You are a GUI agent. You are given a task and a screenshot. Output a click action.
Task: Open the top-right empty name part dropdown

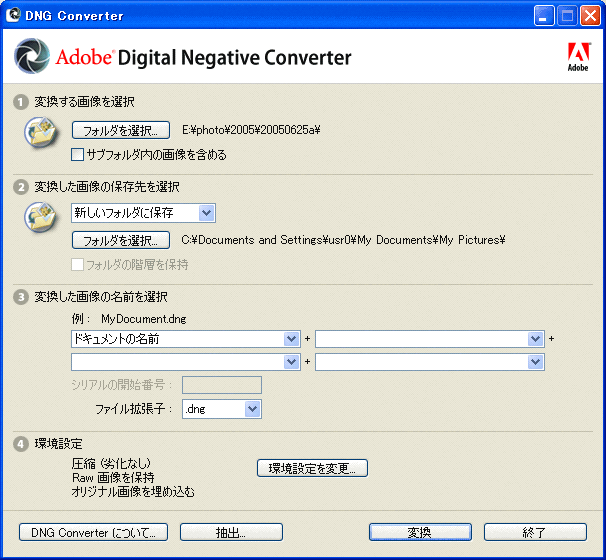pyautogui.click(x=535, y=339)
